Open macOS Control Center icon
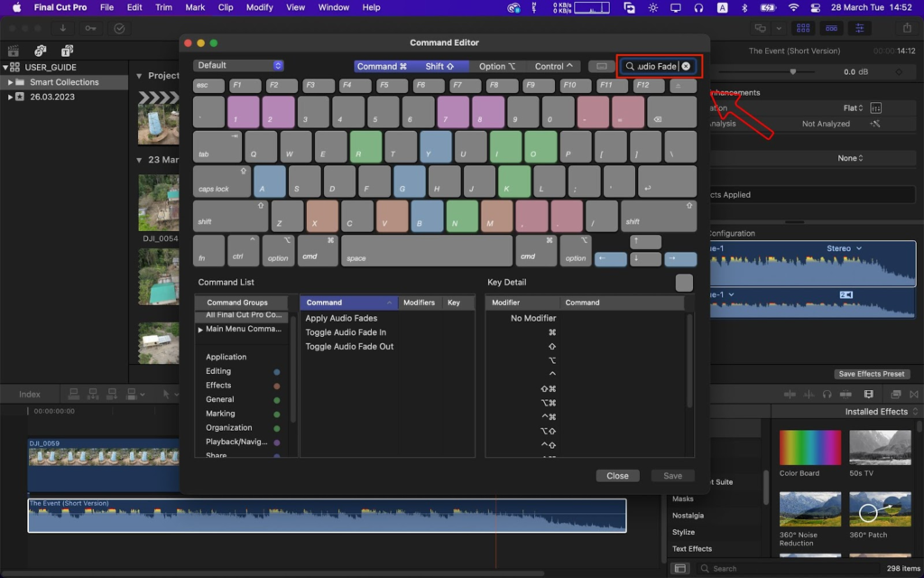Viewport: 924px width, 578px height. (x=816, y=7)
